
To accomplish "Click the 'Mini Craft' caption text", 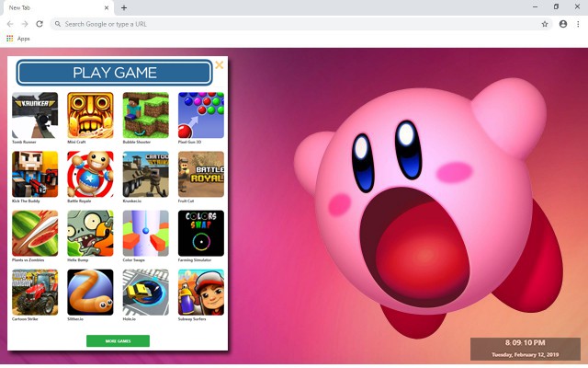I will (76, 142).
